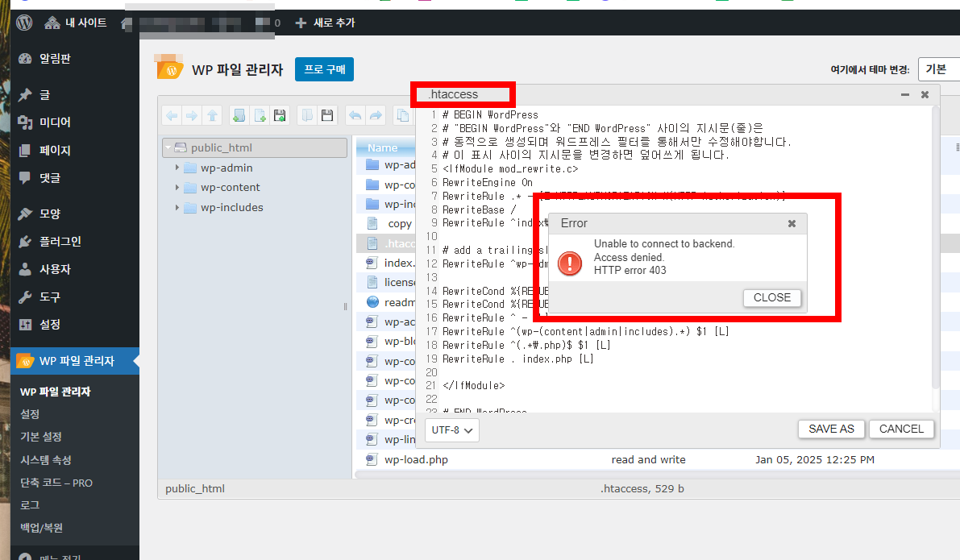Click the 설정 sliders icon in main menu
This screenshot has width=960, height=560.
point(25,325)
